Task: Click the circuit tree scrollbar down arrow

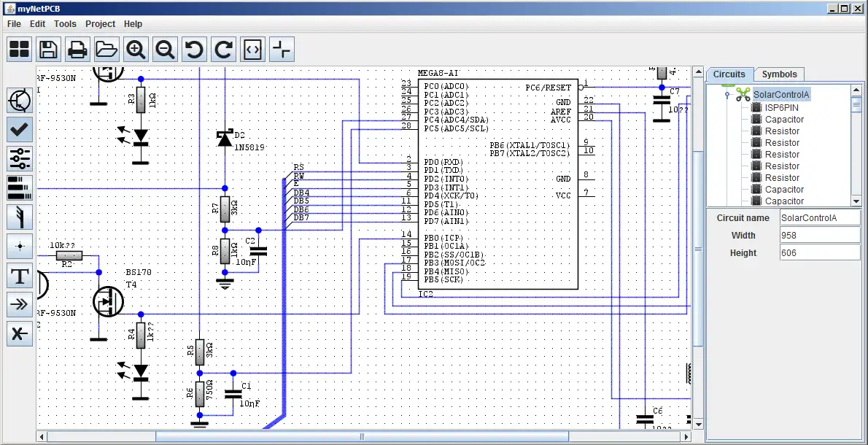Action: tap(856, 201)
